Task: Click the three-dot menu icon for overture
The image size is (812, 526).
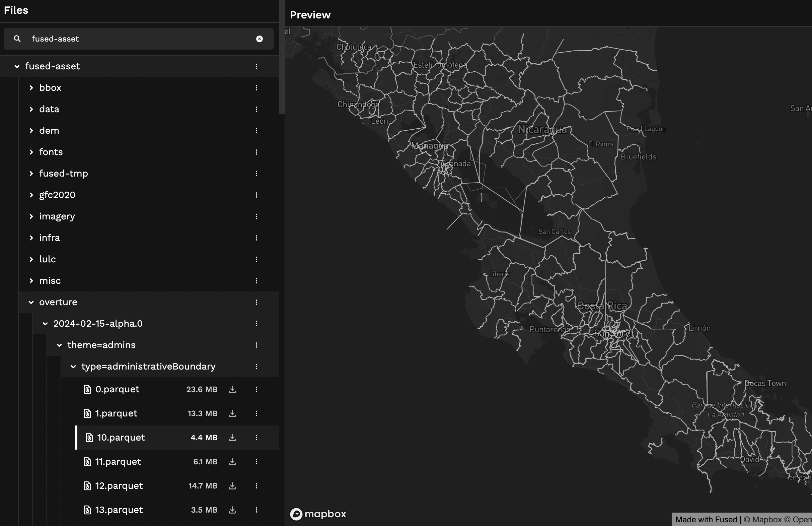Action: click(x=256, y=302)
